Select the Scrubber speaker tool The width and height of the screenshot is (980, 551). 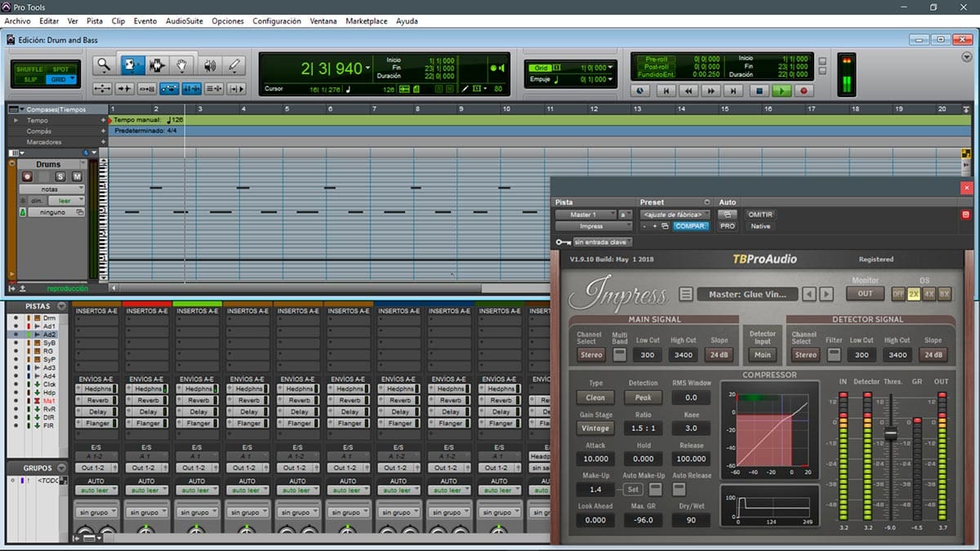pos(209,65)
